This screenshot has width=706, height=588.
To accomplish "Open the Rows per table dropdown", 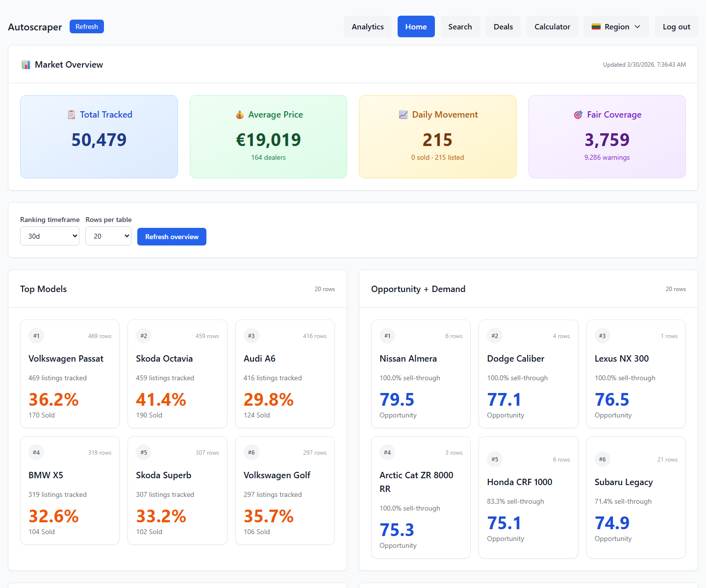I will click(x=108, y=236).
